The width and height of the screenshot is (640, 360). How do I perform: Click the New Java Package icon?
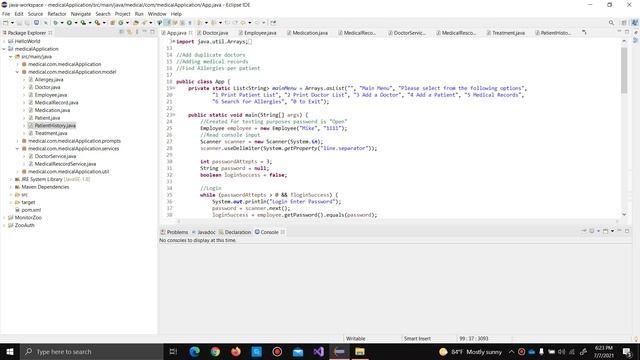click(x=113, y=23)
